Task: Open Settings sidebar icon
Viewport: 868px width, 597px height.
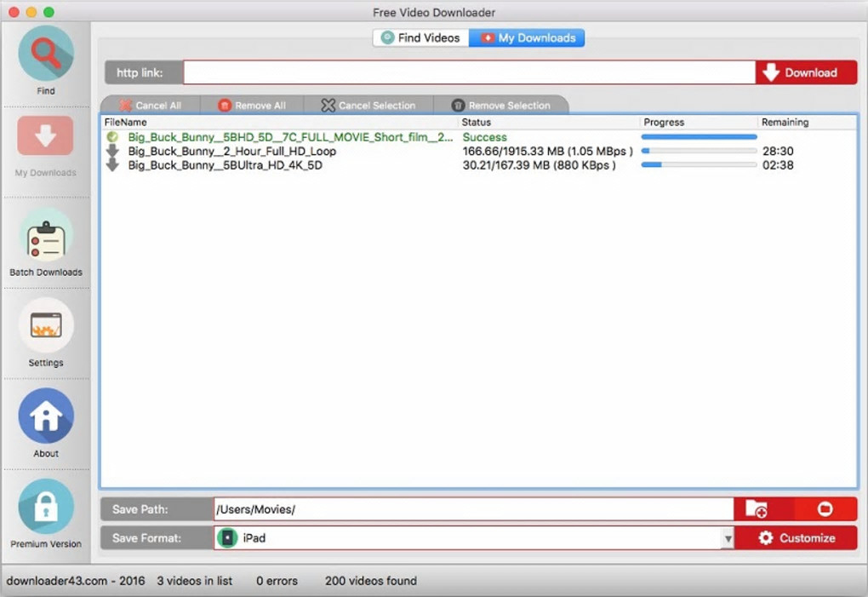Action: (x=45, y=325)
